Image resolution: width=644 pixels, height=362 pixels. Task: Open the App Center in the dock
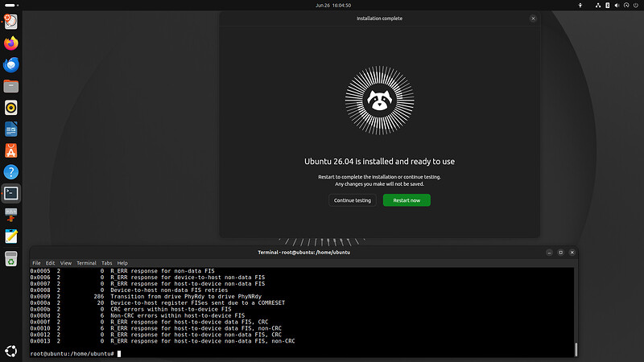tap(10, 150)
